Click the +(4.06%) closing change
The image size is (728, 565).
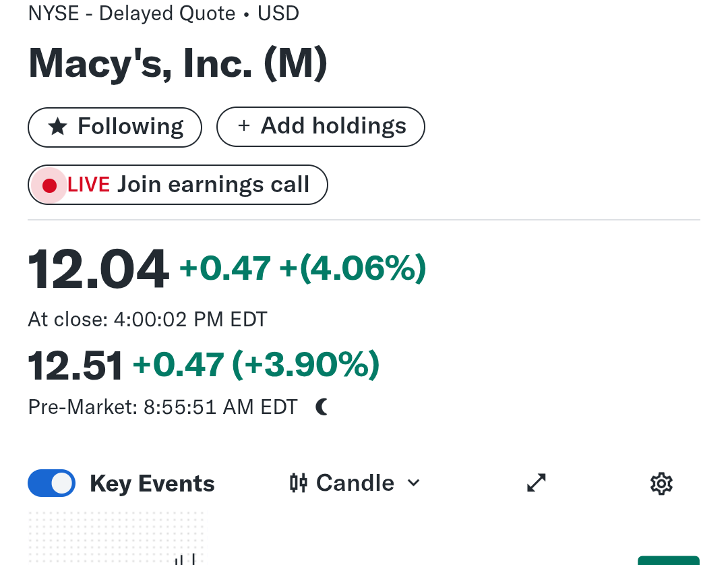353,268
